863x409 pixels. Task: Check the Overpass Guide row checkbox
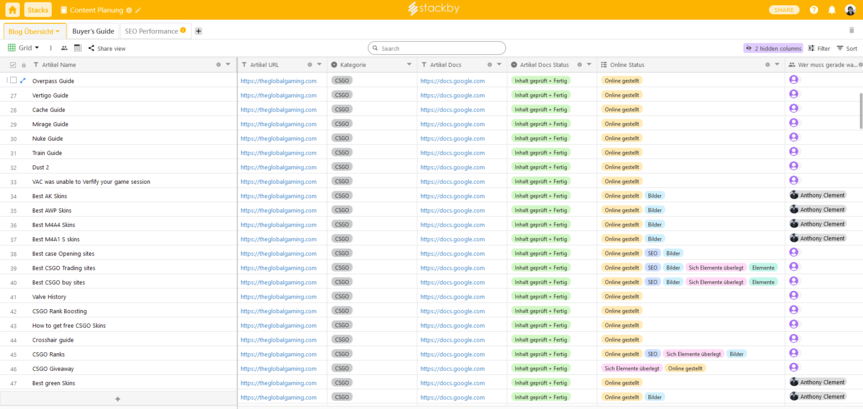click(12, 81)
